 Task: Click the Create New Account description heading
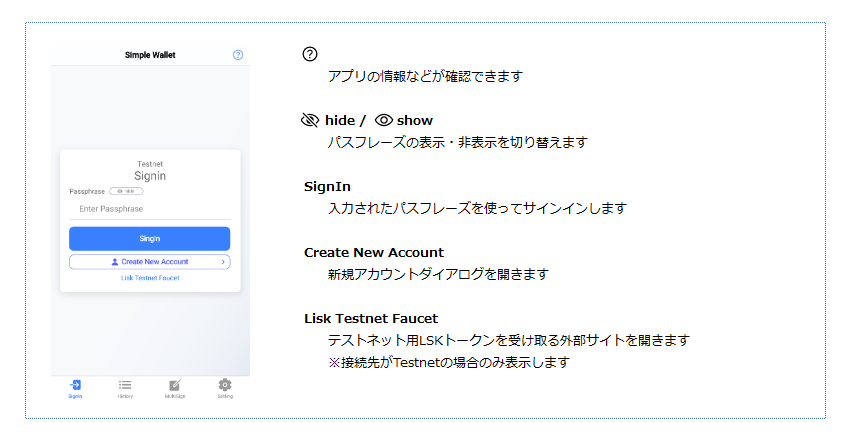(x=374, y=253)
